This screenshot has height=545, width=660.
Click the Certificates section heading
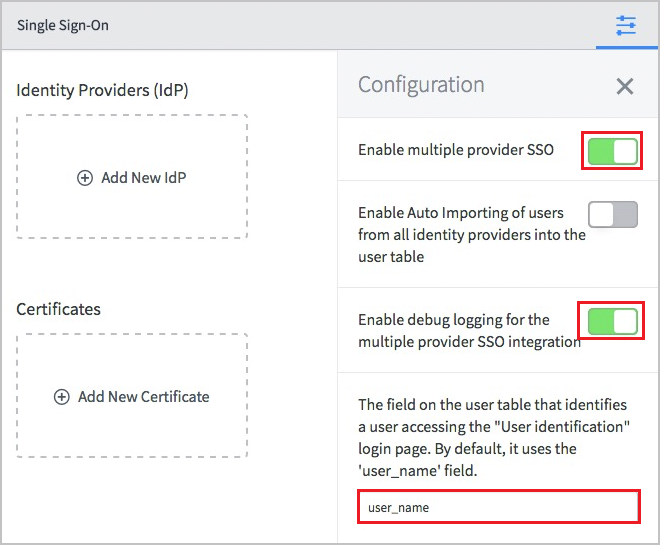coord(58,309)
